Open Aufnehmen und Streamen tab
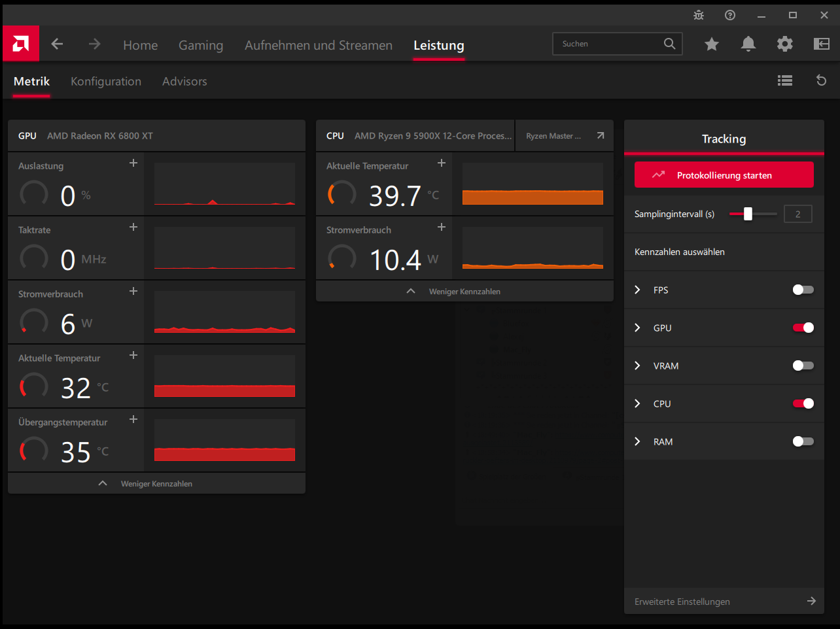The image size is (840, 629). [319, 45]
